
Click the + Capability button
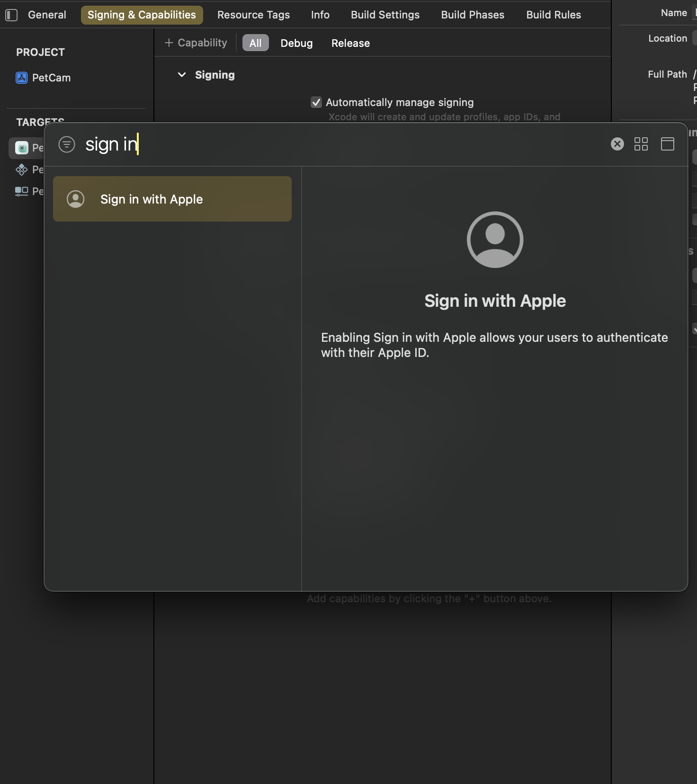click(196, 43)
